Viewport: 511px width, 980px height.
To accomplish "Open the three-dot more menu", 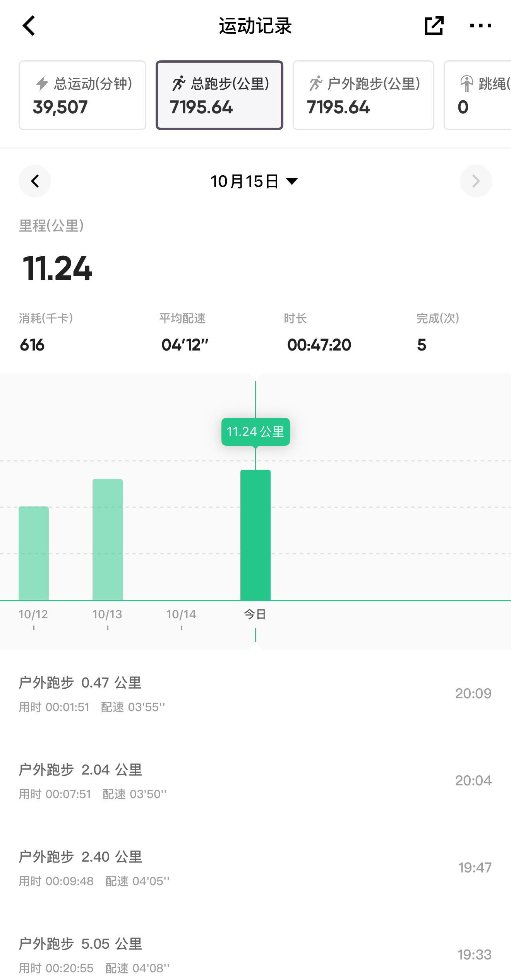I will click(480, 26).
